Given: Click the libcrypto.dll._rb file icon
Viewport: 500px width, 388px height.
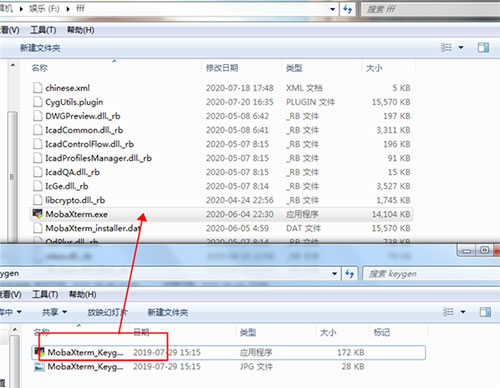Looking at the screenshot, I should tap(38, 200).
